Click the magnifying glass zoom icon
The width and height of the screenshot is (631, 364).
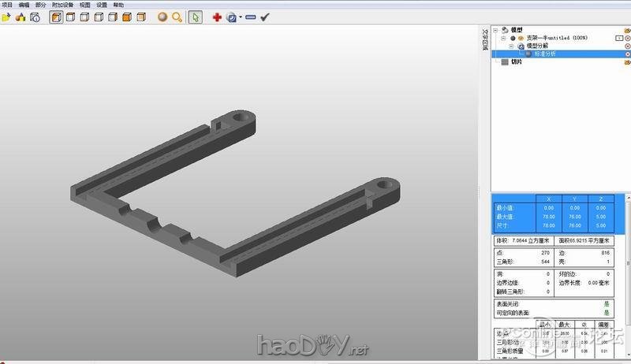pyautogui.click(x=177, y=17)
